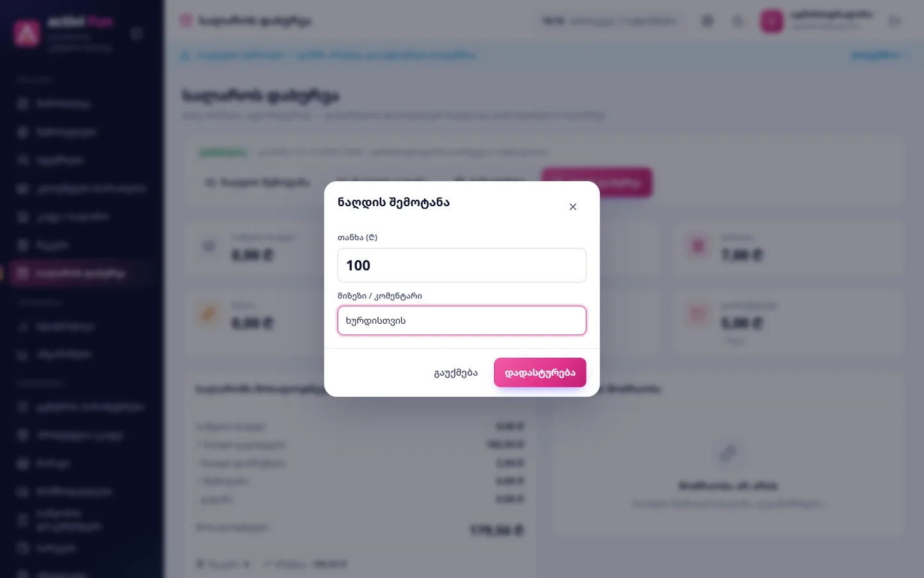Open the first sidebar menu item
This screenshot has height=578, width=924.
pos(80,104)
